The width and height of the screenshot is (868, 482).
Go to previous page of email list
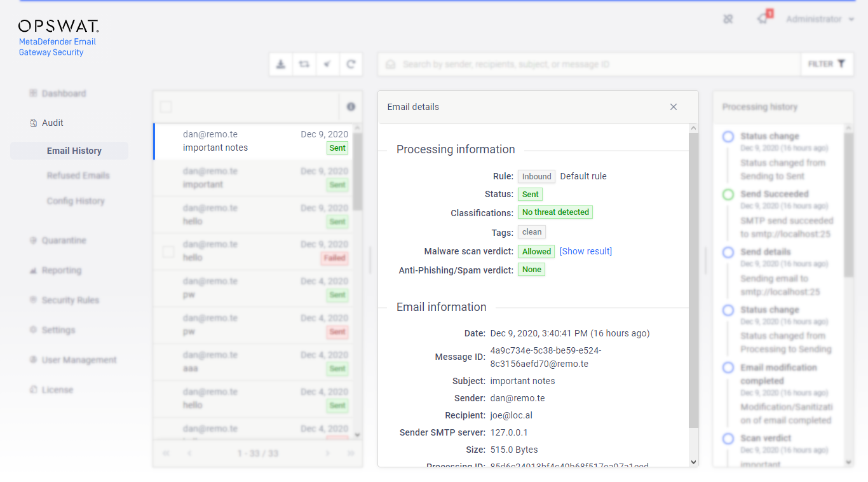point(189,453)
